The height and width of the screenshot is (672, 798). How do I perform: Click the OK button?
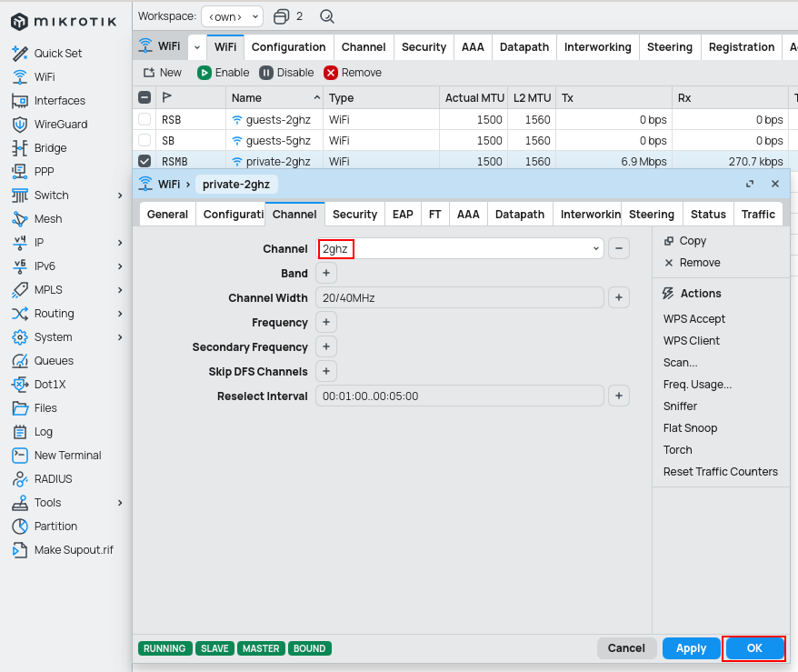click(754, 648)
